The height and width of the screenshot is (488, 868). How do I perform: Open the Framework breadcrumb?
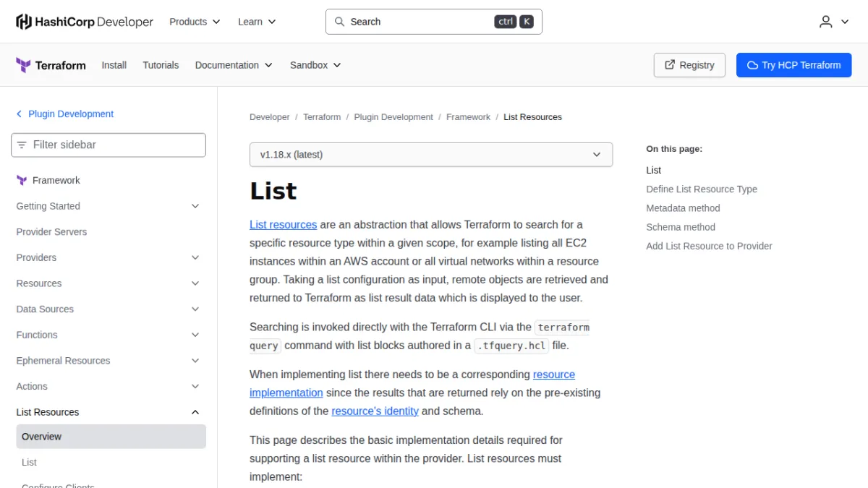click(468, 117)
